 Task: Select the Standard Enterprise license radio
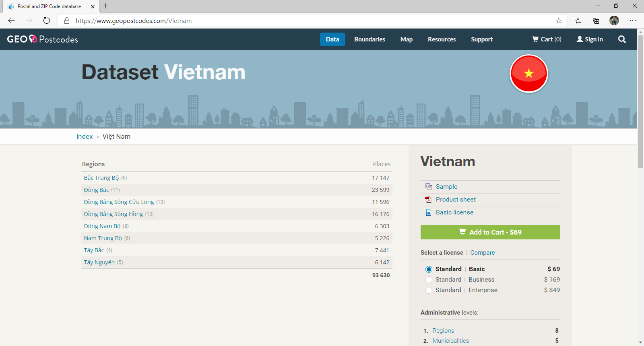coord(429,290)
